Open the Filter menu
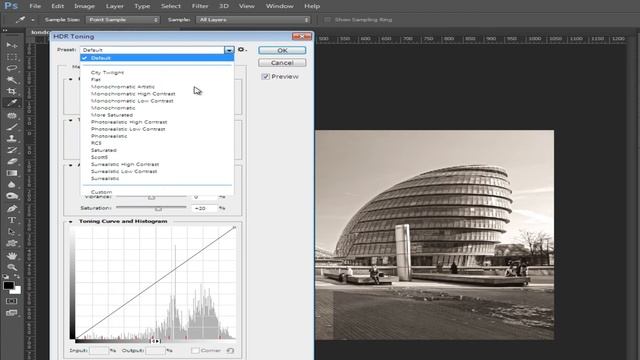This screenshot has height=360, width=640. click(200, 6)
